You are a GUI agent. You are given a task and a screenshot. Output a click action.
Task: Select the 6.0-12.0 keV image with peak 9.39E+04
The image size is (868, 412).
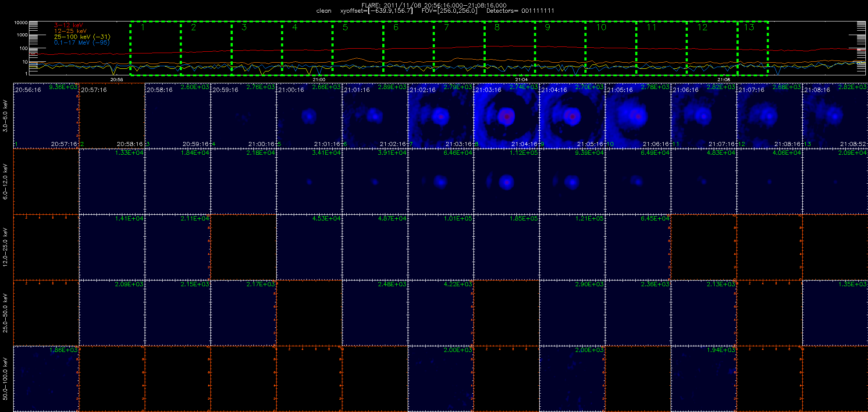[x=572, y=181]
